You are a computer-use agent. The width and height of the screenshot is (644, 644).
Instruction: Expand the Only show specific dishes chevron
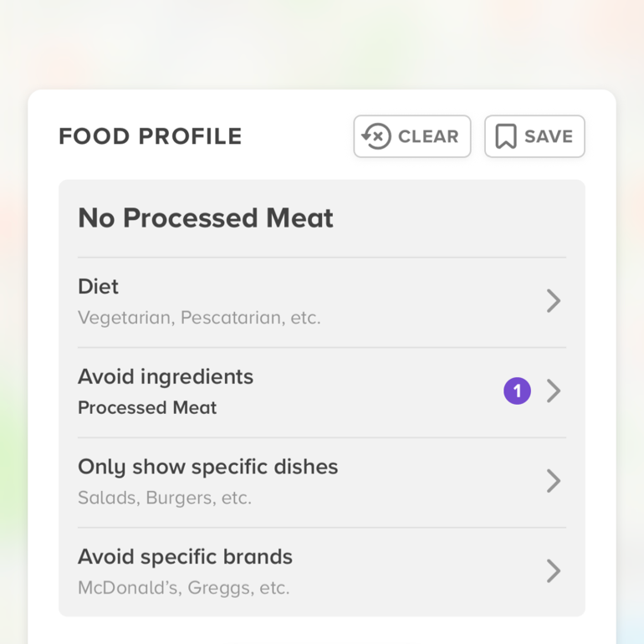[x=553, y=481]
